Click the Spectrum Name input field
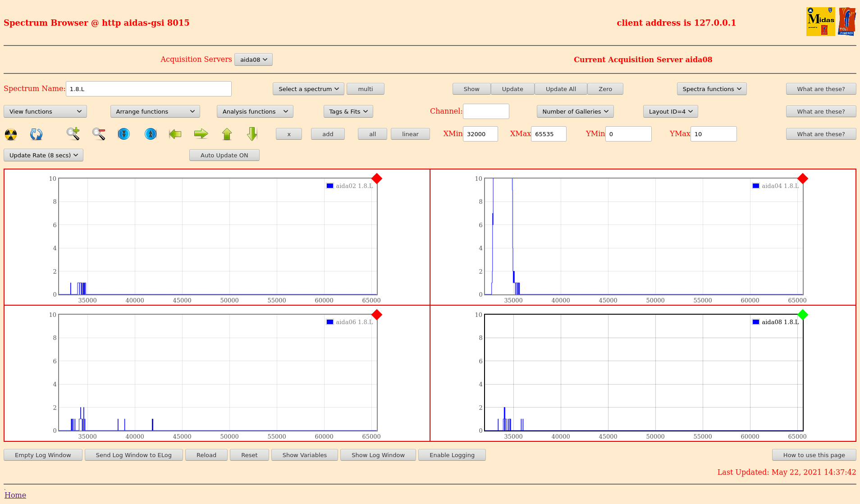The height and width of the screenshot is (504, 860). click(148, 89)
